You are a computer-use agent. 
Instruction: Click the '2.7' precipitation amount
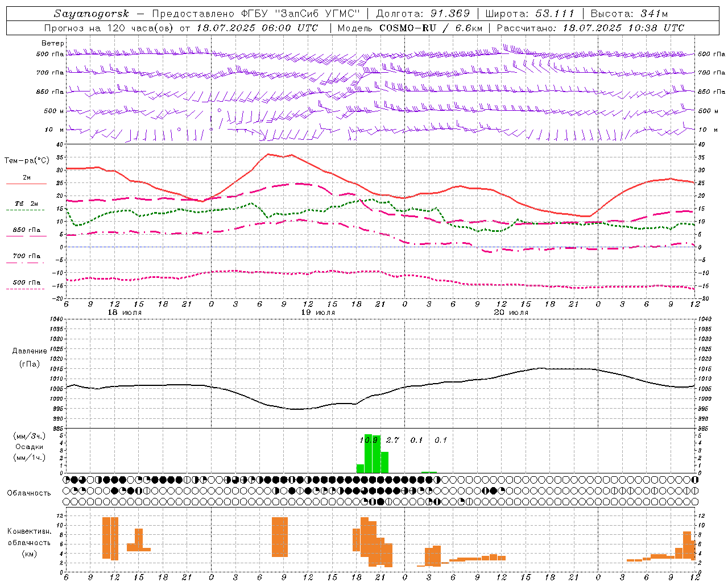point(392,440)
